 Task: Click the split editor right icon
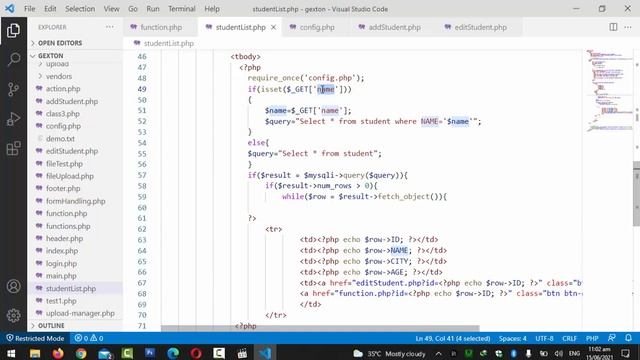pos(613,27)
